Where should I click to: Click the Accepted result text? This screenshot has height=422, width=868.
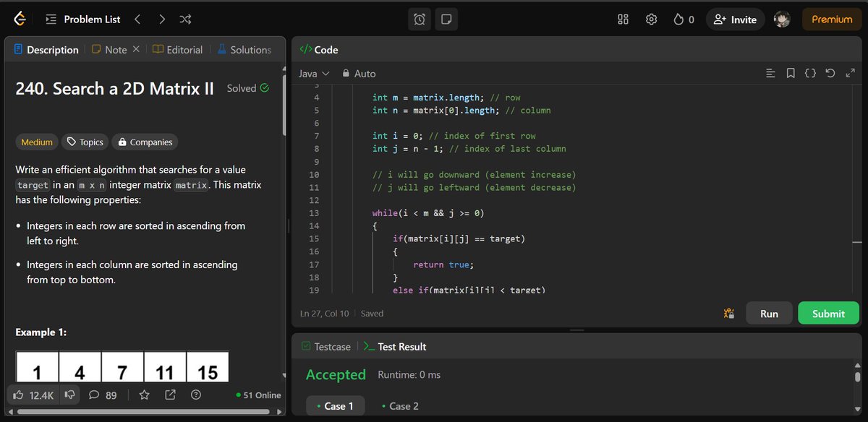pos(336,374)
